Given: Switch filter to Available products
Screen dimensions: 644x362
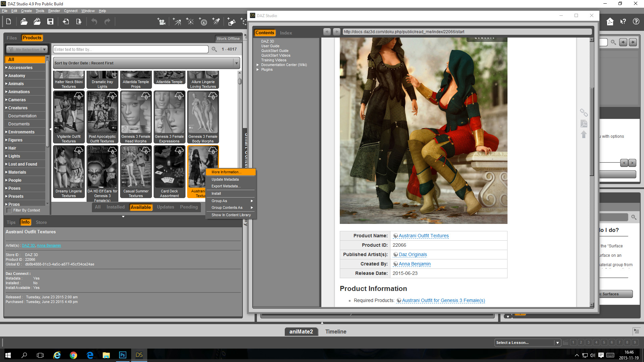Looking at the screenshot, I should (x=141, y=207).
